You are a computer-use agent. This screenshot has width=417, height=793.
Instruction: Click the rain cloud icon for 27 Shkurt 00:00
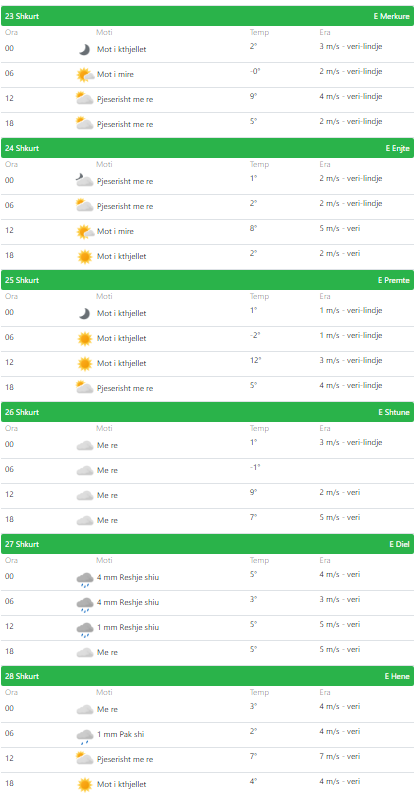tap(85, 579)
